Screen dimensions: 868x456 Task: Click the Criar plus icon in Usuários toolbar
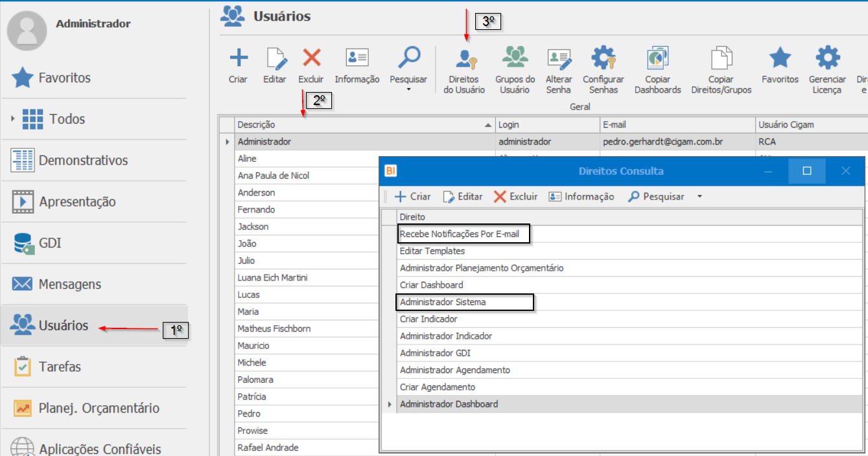point(239,58)
